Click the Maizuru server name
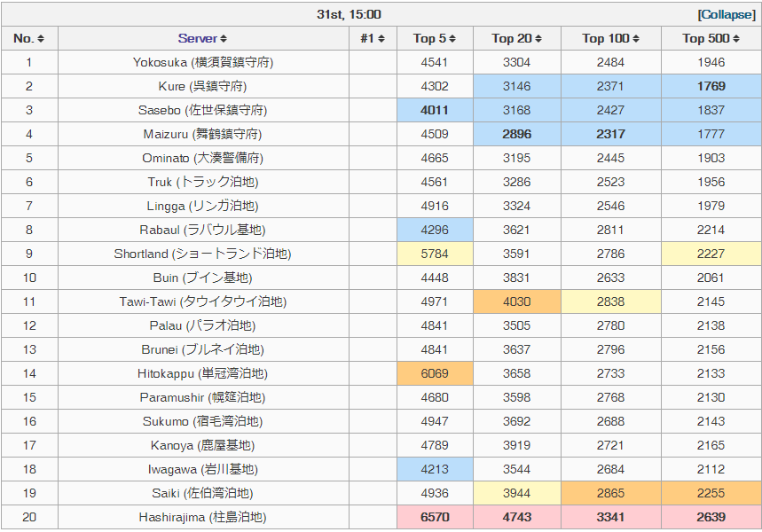The height and width of the screenshot is (532, 762). tap(202, 134)
